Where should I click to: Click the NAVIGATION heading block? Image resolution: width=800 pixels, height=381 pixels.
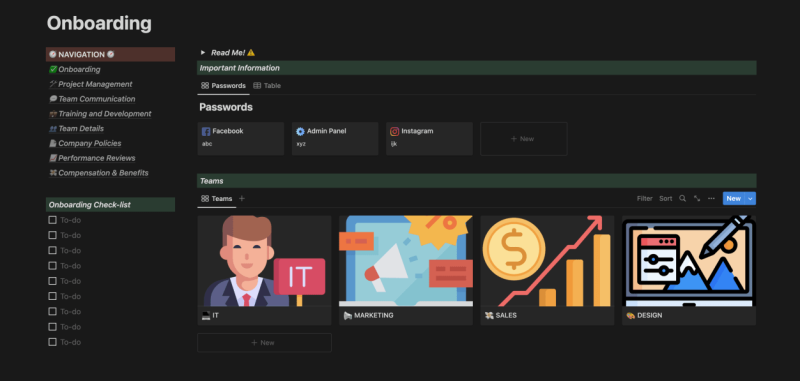[x=110, y=55]
